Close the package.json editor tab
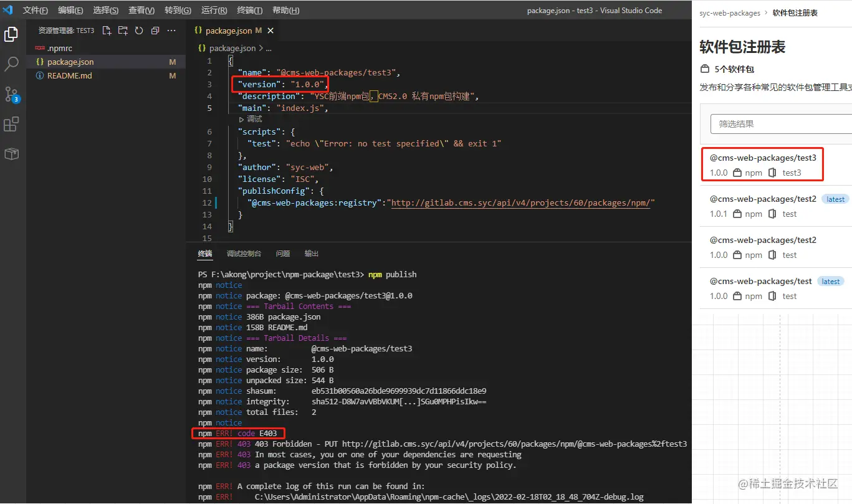The height and width of the screenshot is (504, 852). (270, 31)
